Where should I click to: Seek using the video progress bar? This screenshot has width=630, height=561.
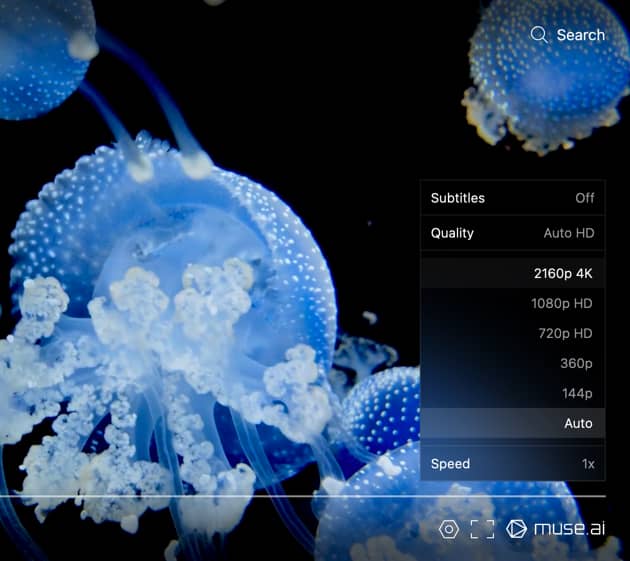(303, 496)
